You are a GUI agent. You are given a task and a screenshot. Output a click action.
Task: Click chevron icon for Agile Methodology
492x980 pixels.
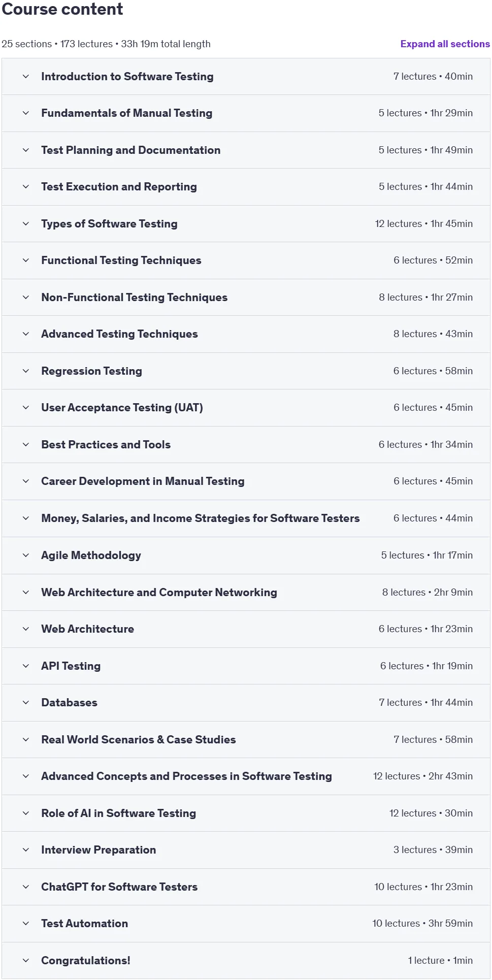point(26,556)
